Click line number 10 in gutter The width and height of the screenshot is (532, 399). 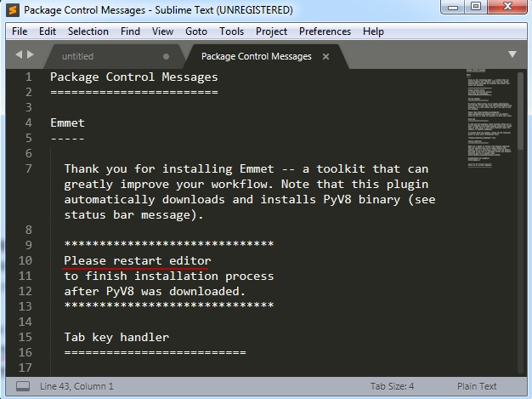click(25, 260)
